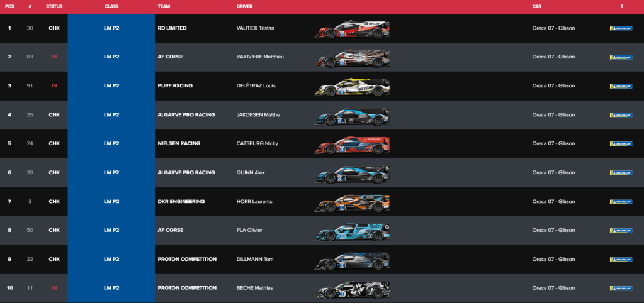This screenshot has width=644, height=303.
Task: Click the car image in Beche Mathias's row
Action: pos(352,289)
